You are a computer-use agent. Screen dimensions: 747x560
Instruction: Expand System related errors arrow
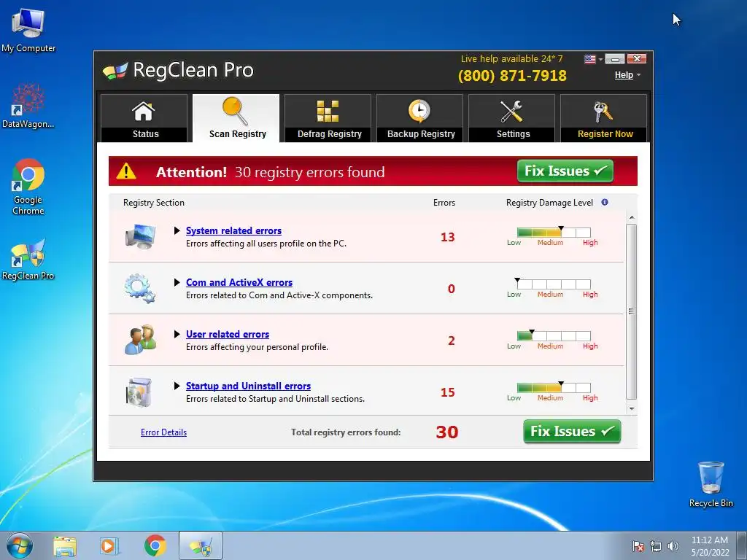(x=177, y=230)
